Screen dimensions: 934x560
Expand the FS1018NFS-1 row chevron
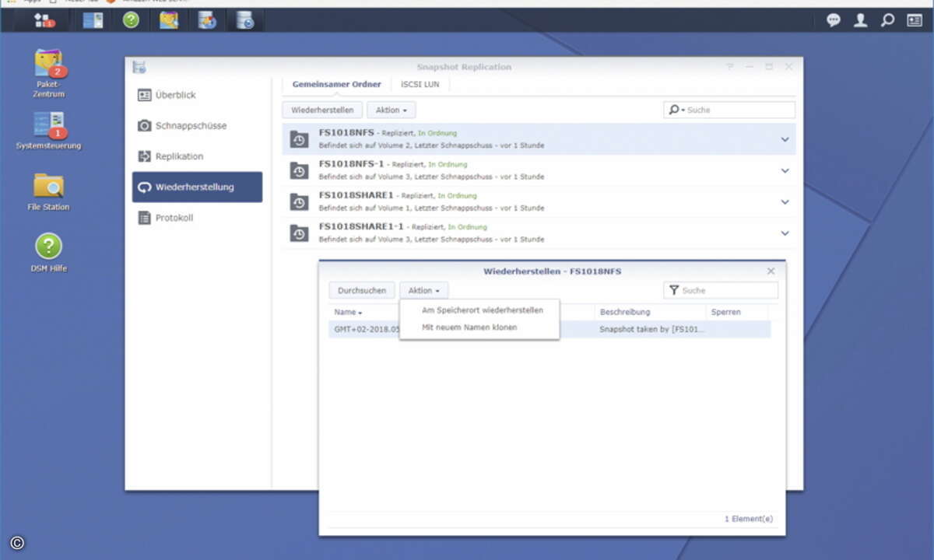[x=785, y=170]
